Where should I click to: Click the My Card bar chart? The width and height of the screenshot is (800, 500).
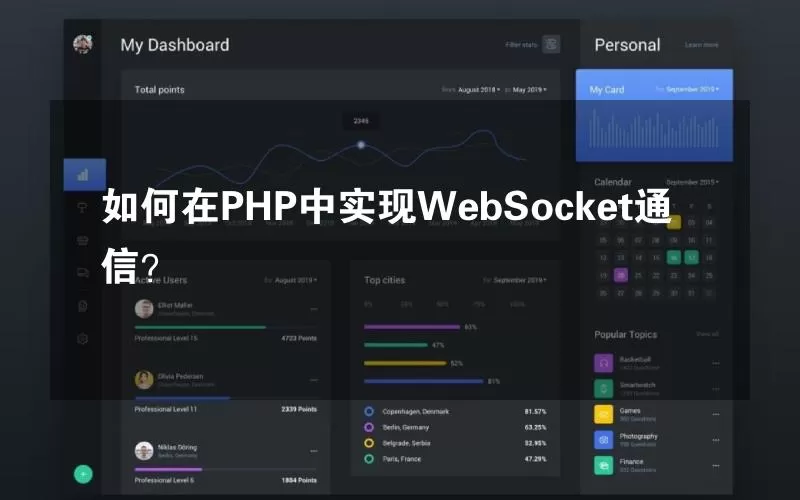[654, 128]
